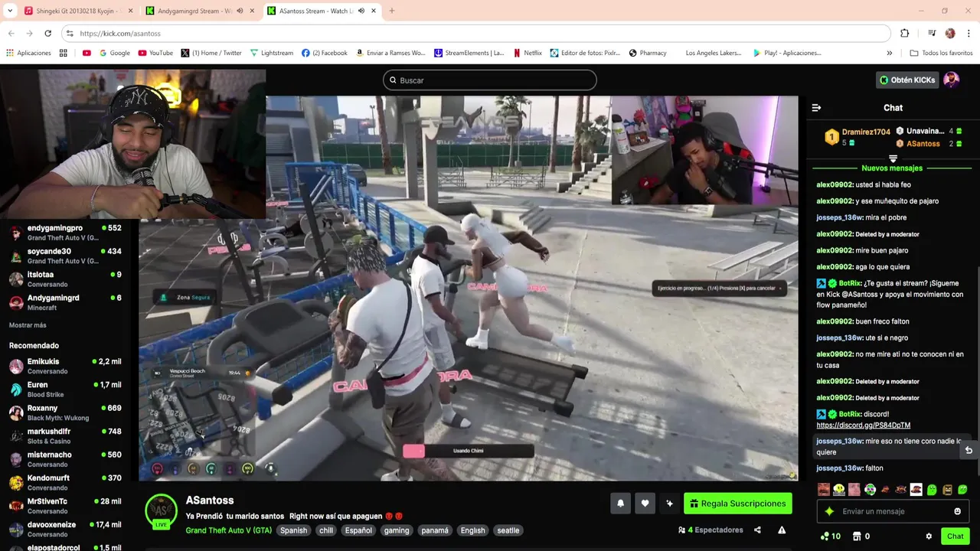Open recommended channel Kendomurft
Viewport: 980px width, 551px height.
[65, 483]
